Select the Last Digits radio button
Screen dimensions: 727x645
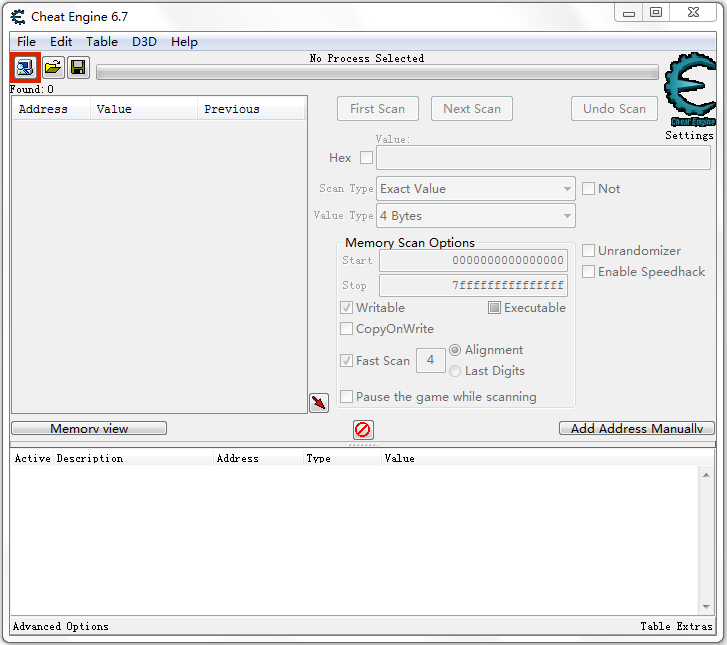click(456, 371)
